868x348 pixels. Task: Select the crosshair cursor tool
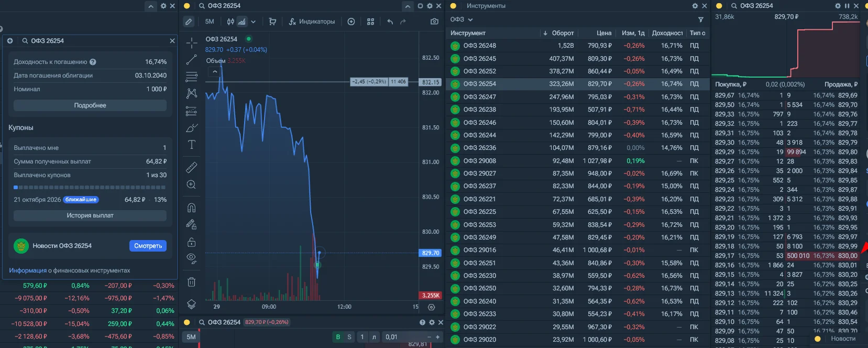192,43
